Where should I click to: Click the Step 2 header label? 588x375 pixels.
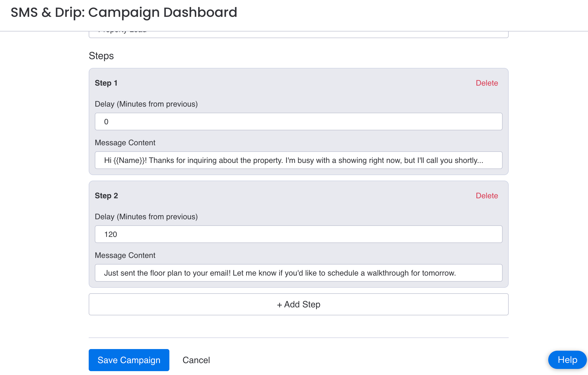tap(106, 196)
